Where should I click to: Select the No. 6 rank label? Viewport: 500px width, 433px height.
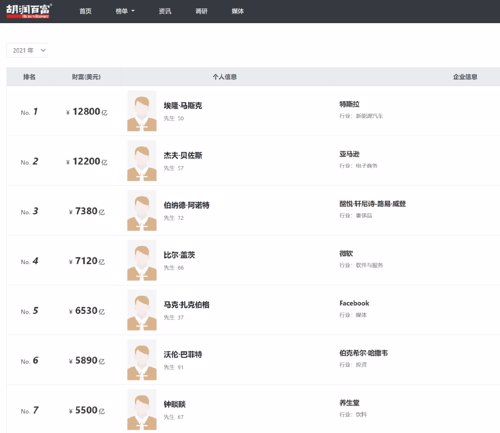tap(29, 360)
